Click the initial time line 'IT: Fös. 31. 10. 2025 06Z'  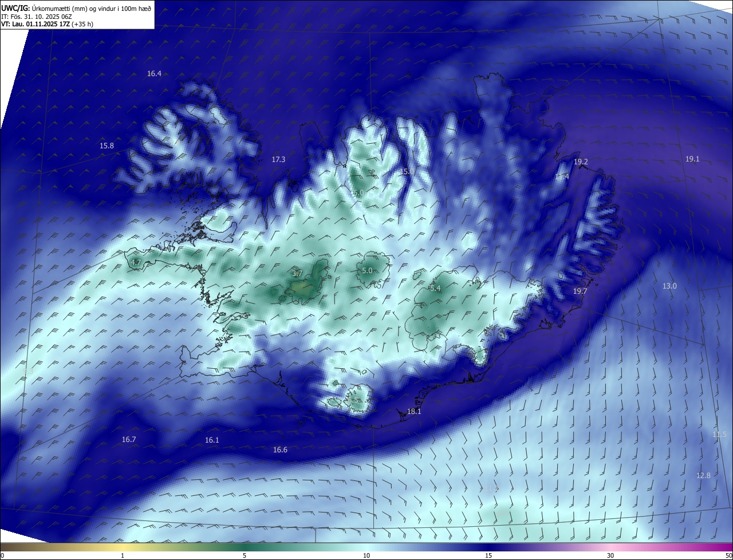pos(37,17)
